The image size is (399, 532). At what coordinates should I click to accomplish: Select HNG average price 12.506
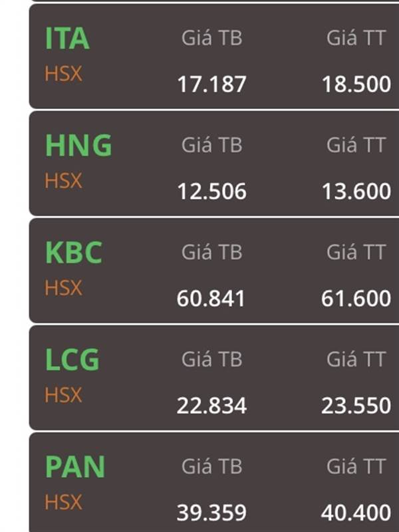pos(211,192)
